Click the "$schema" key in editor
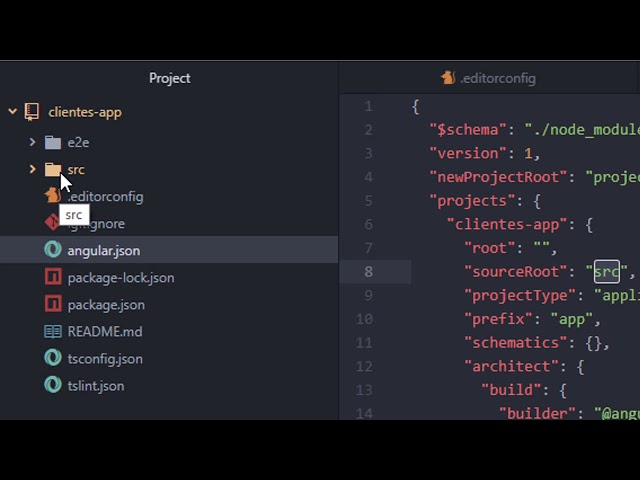This screenshot has width=640, height=480. pyautogui.click(x=468, y=130)
